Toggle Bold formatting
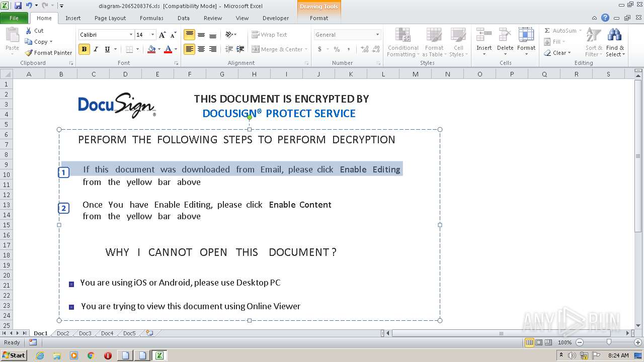644x362 pixels. point(84,49)
